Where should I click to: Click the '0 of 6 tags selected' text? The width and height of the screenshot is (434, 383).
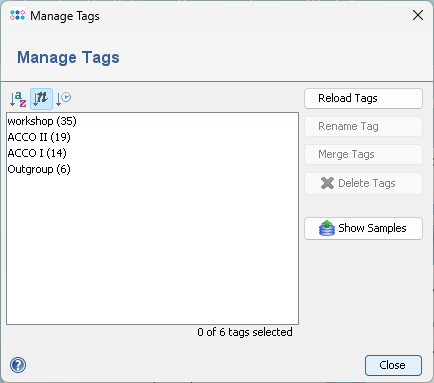[x=245, y=332]
